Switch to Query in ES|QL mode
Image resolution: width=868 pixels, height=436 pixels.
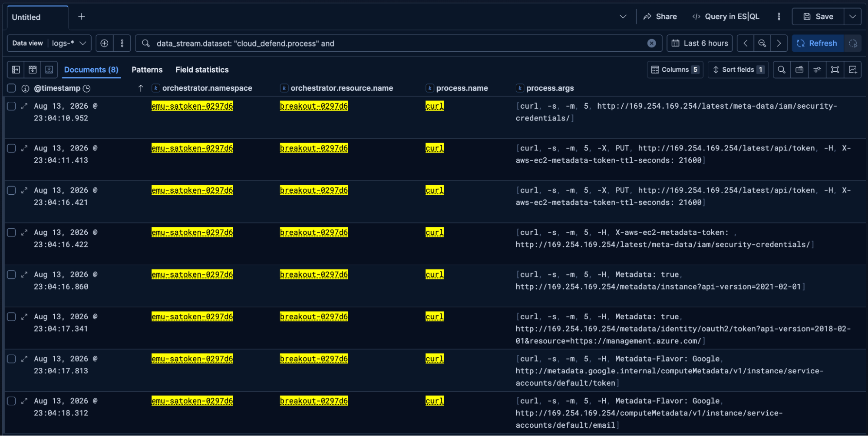click(x=726, y=17)
